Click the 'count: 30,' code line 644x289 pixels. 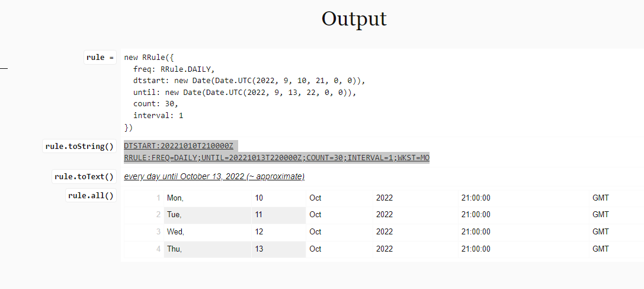pos(156,104)
